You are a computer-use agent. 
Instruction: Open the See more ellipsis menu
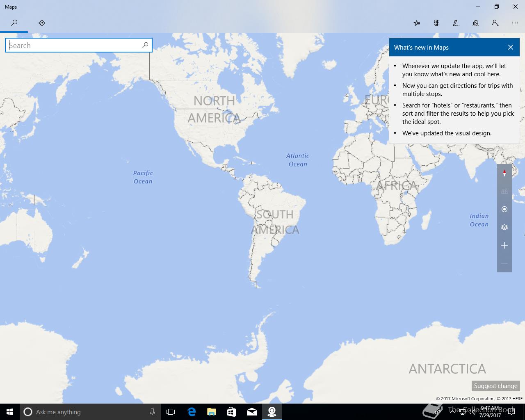coord(515,23)
